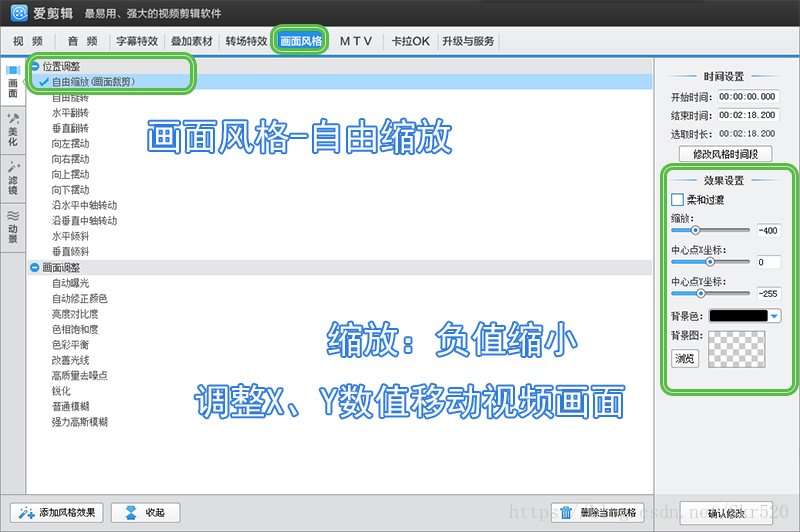The height and width of the screenshot is (532, 800).
Task: Click the magic wand icon for 添加风格效果
Action: click(x=26, y=513)
